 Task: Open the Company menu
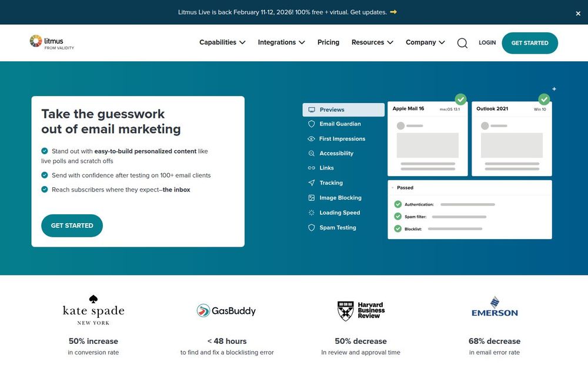[425, 42]
